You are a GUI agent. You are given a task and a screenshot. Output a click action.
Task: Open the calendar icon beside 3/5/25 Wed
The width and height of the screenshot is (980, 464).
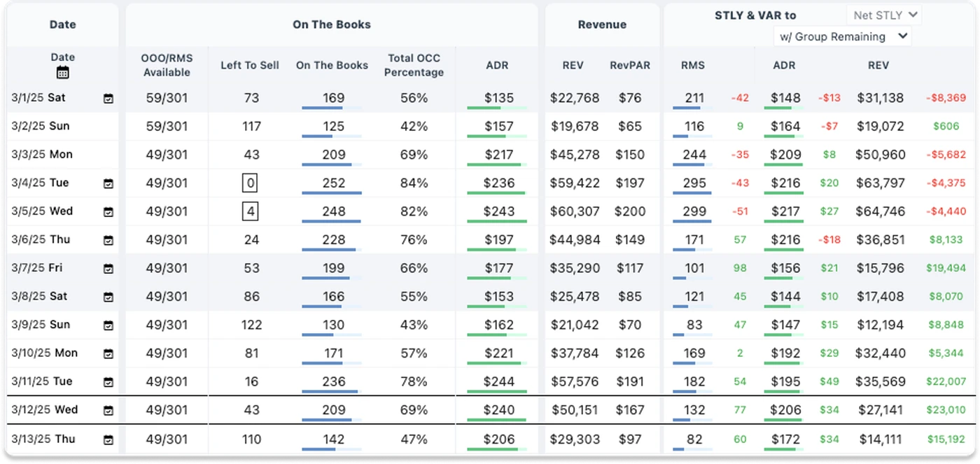pos(108,211)
